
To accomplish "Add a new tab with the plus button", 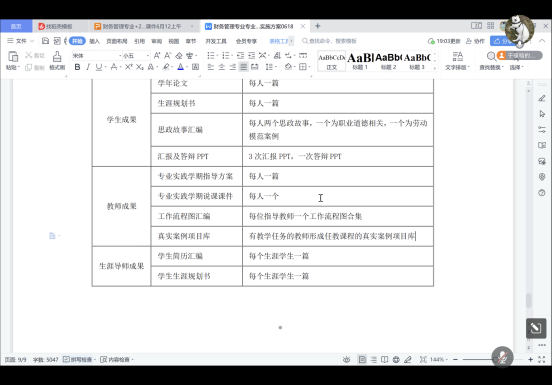I will (318, 26).
